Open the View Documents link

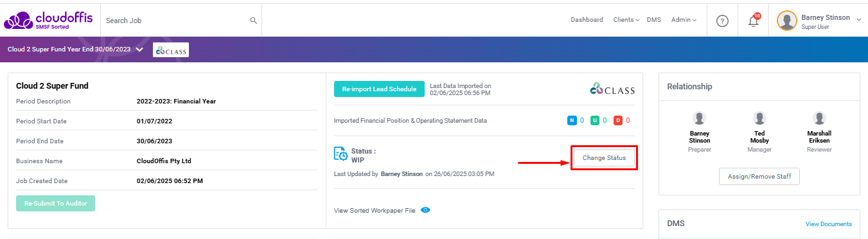(829, 224)
